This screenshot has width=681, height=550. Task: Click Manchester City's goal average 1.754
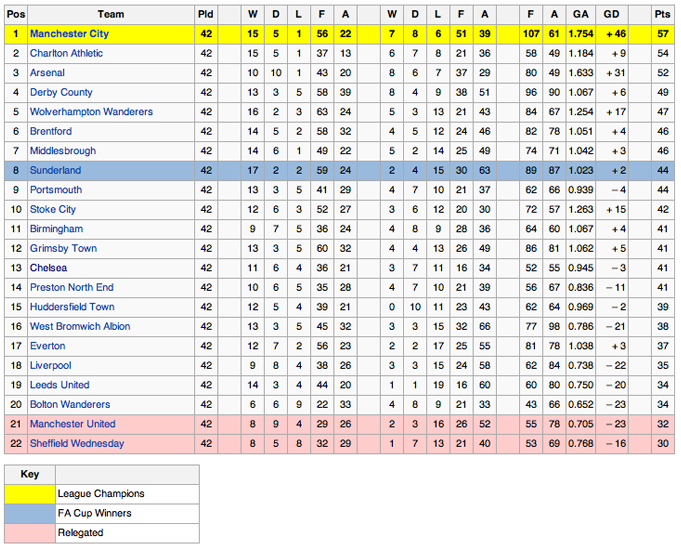[x=581, y=34]
